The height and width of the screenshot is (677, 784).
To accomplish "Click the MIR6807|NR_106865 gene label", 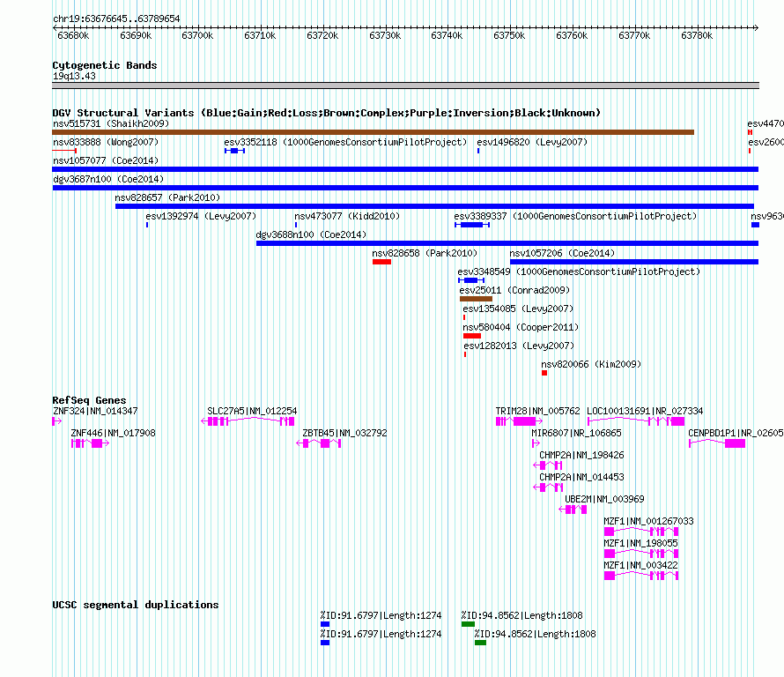I will [x=576, y=433].
